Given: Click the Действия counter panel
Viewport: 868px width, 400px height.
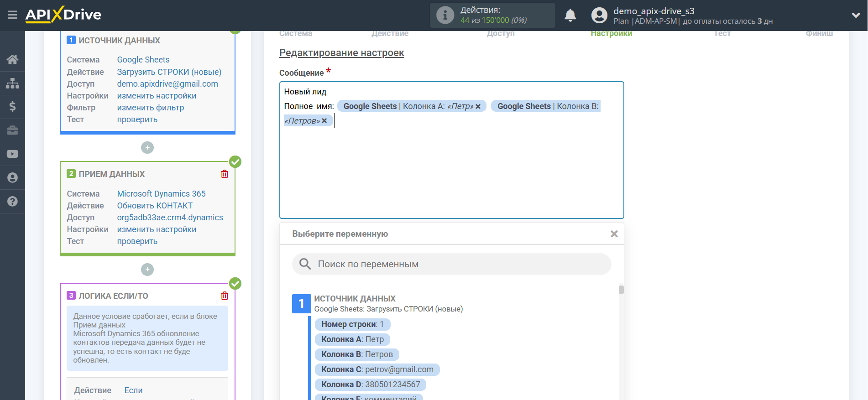Looking at the screenshot, I should tap(492, 15).
